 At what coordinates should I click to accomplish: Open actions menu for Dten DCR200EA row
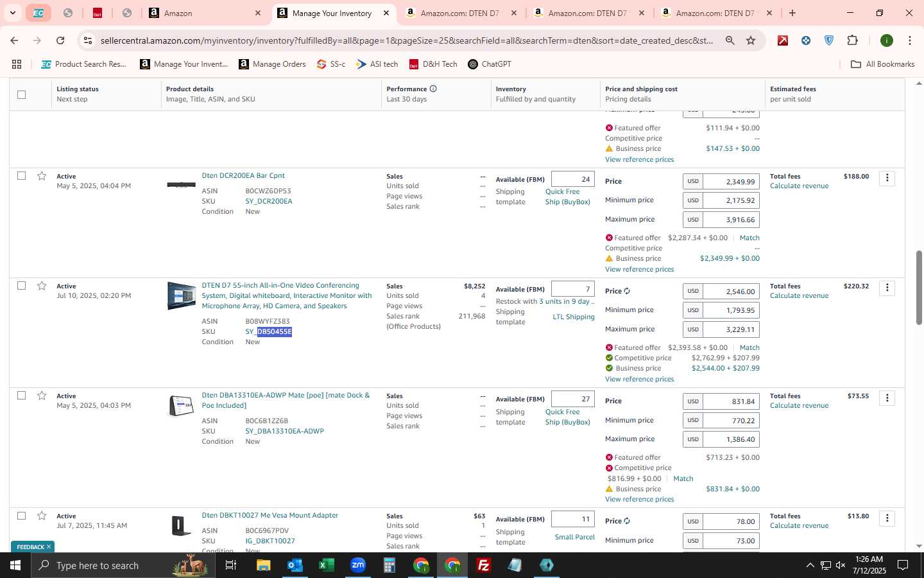pos(887,178)
